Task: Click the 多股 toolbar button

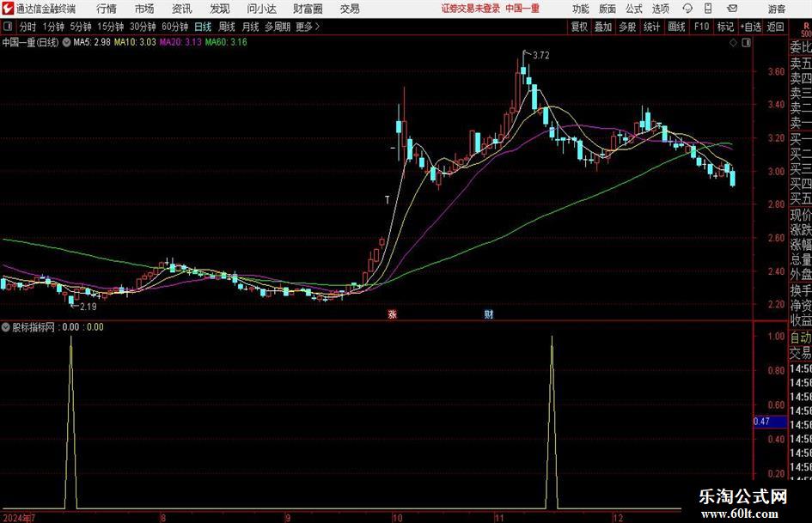Action: point(627,27)
